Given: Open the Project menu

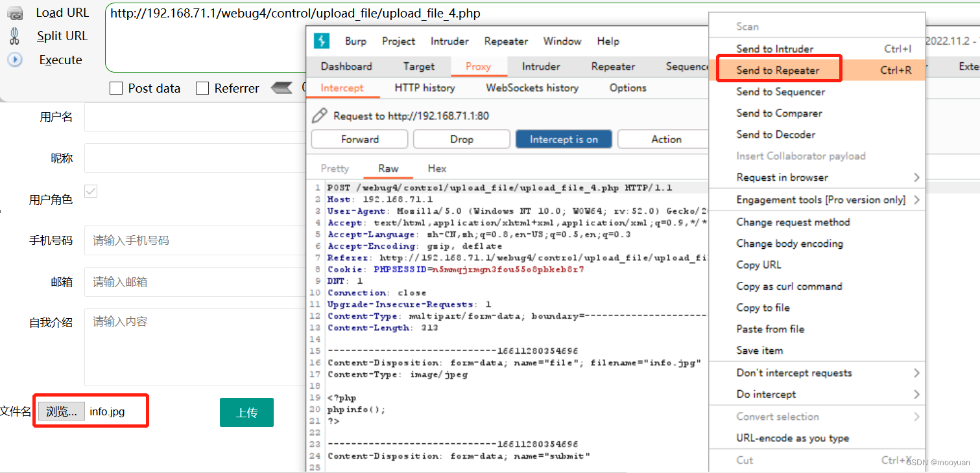Looking at the screenshot, I should click(398, 41).
